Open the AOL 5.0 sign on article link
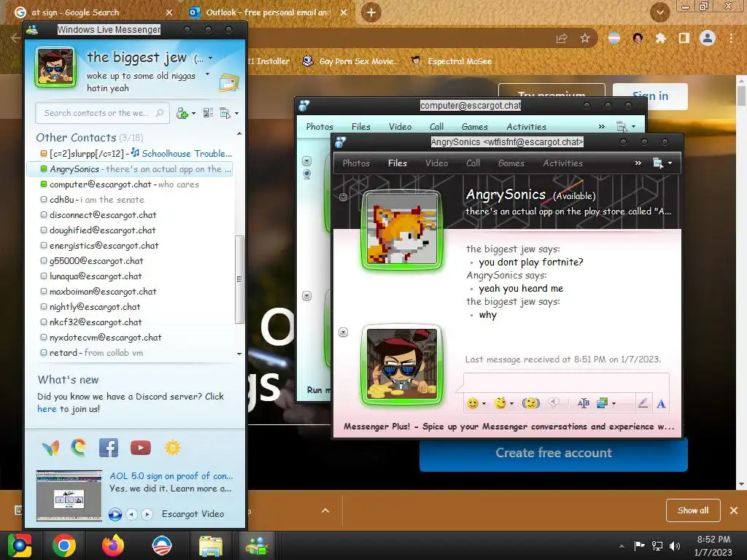Screen dimensions: 747x560 point(171,476)
